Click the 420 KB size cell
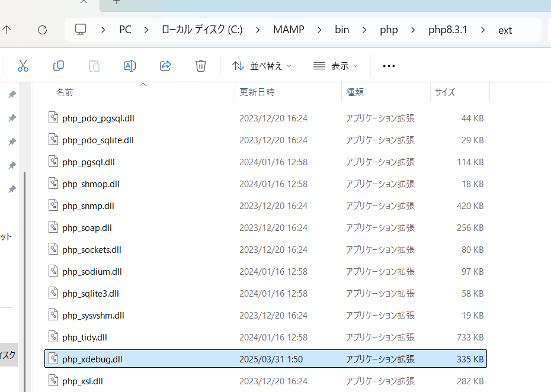This screenshot has width=551, height=392. tap(470, 205)
